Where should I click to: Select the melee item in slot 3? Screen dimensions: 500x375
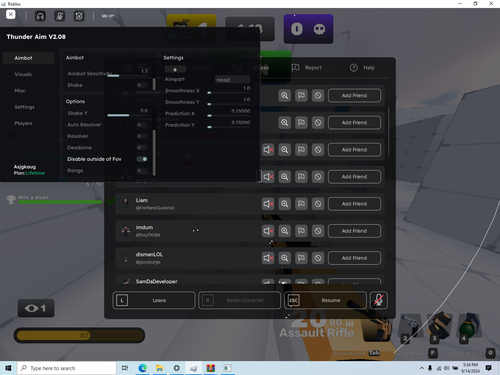click(439, 328)
